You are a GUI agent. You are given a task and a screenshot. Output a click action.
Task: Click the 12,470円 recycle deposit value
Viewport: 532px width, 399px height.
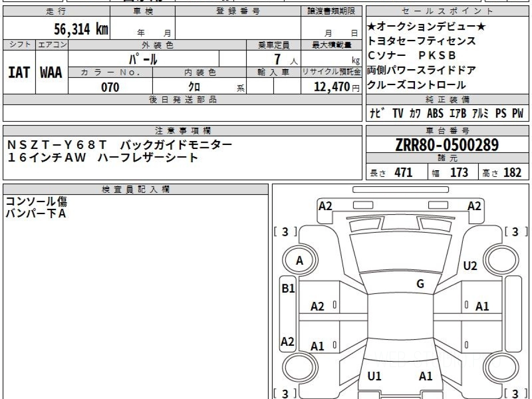click(x=337, y=87)
